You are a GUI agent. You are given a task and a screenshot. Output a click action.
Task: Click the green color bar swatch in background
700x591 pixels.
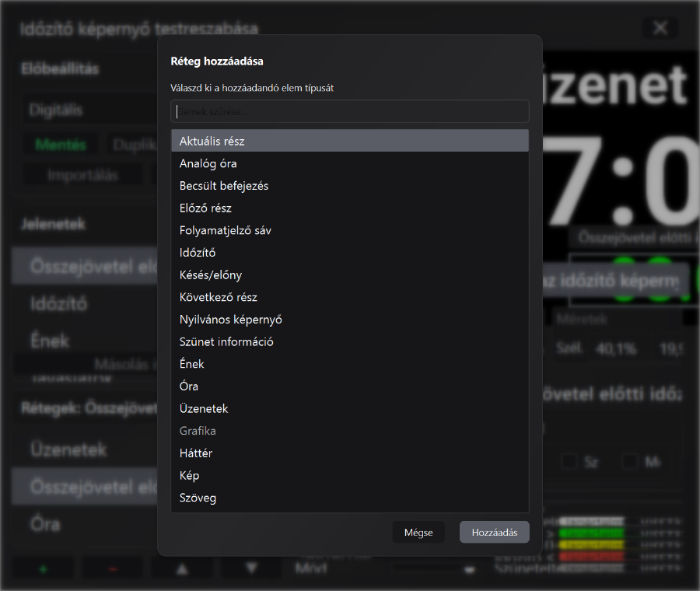click(x=592, y=533)
